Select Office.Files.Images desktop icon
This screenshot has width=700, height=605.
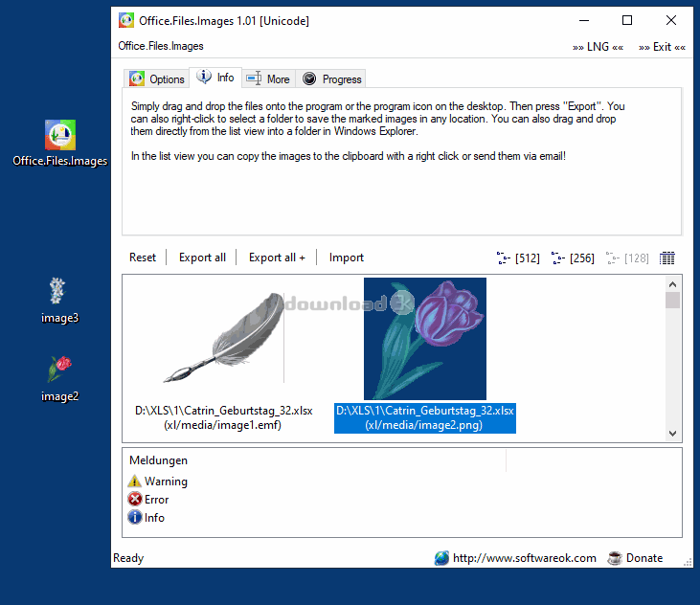click(x=59, y=144)
